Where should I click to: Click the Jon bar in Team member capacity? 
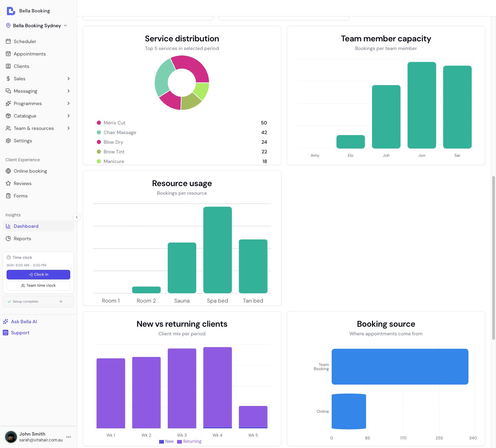pyautogui.click(x=422, y=105)
